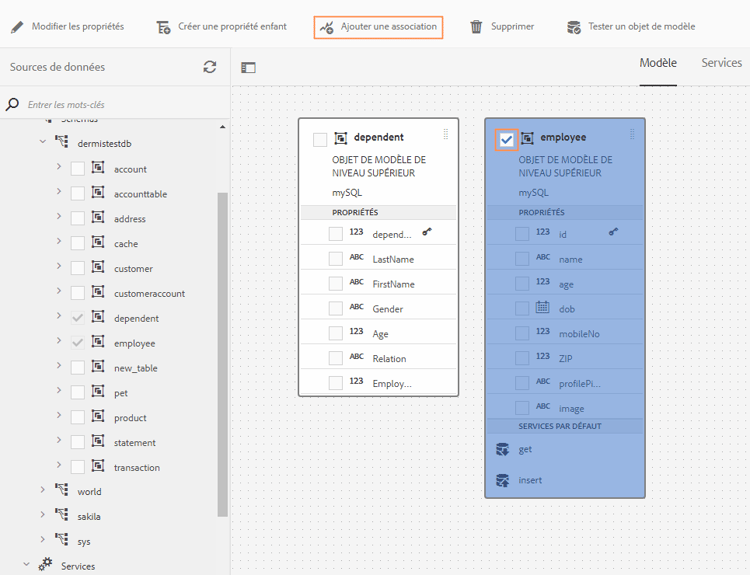
Task: Click the sys schema icon
Action: click(61, 539)
